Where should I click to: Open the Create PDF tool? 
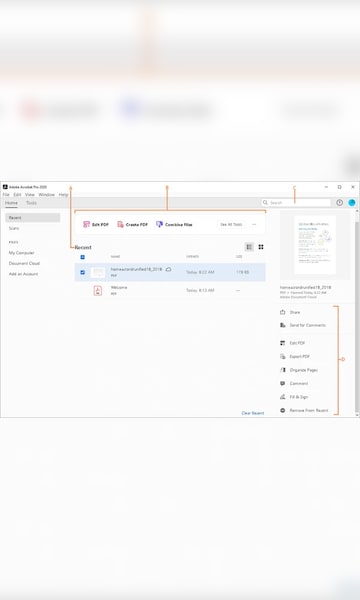coord(132,225)
